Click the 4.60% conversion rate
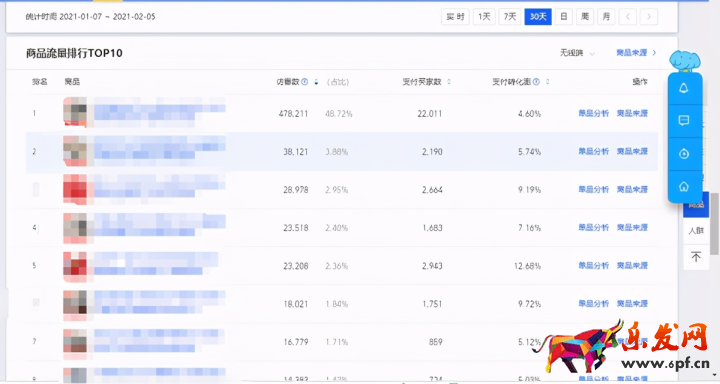The height and width of the screenshot is (384, 720). coord(529,113)
